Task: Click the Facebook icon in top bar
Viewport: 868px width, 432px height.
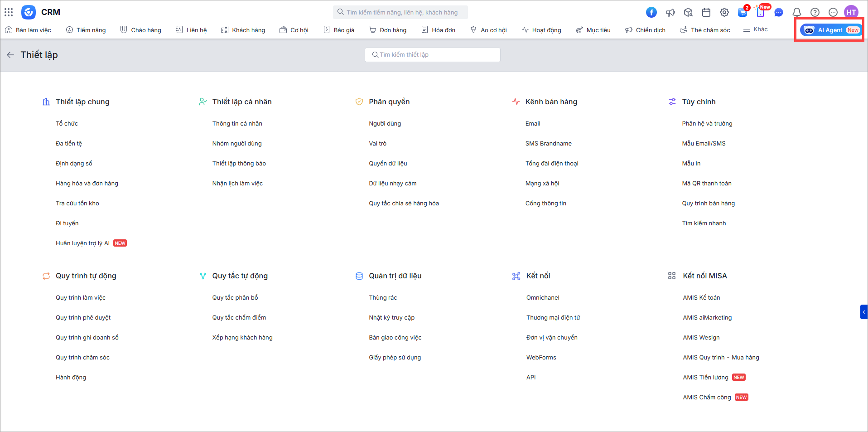Action: 651,12
